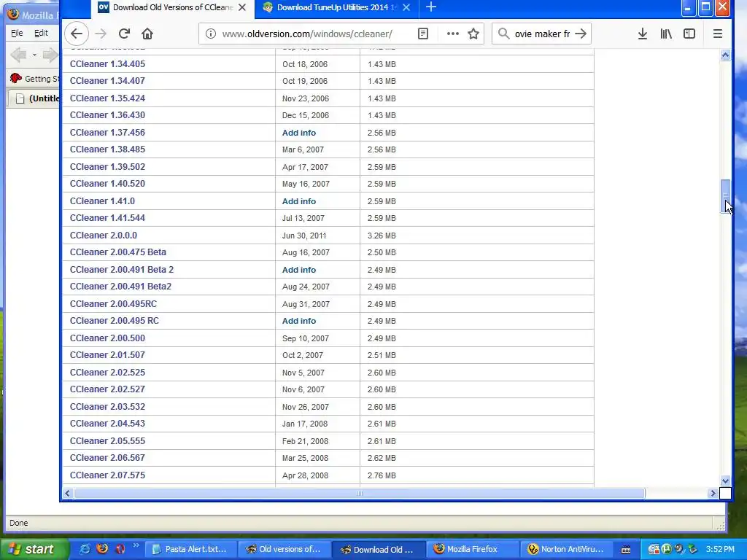The height and width of the screenshot is (560, 747).
Task: Go back using Firefox back arrow
Action: 77,34
